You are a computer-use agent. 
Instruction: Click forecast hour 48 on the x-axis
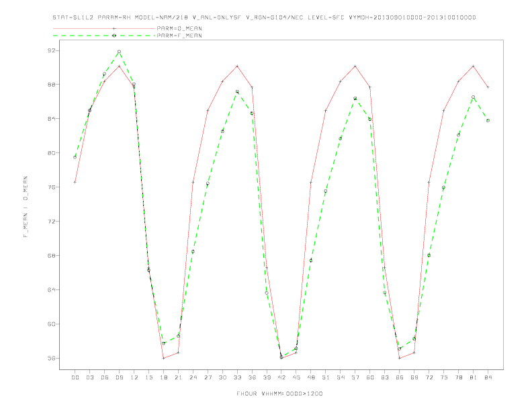[311, 377]
